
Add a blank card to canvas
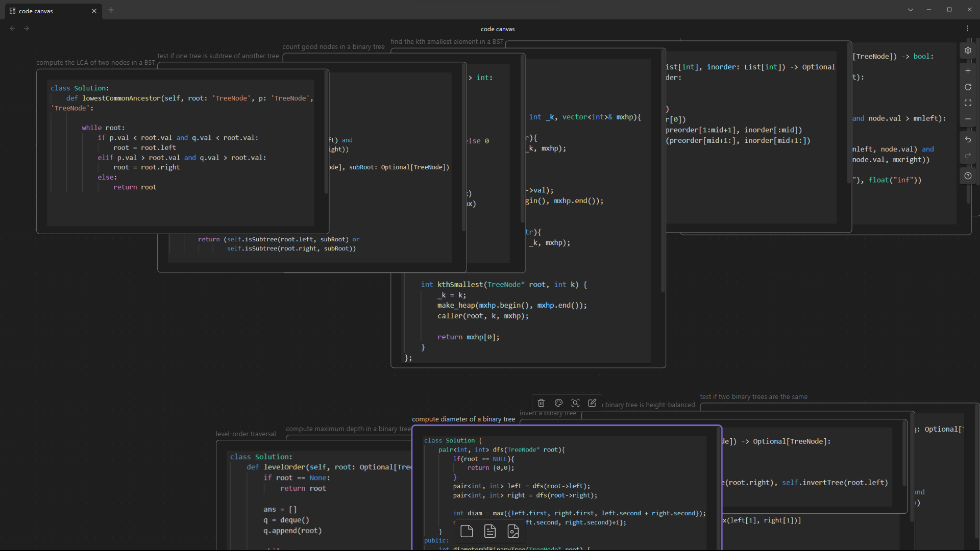(x=467, y=532)
